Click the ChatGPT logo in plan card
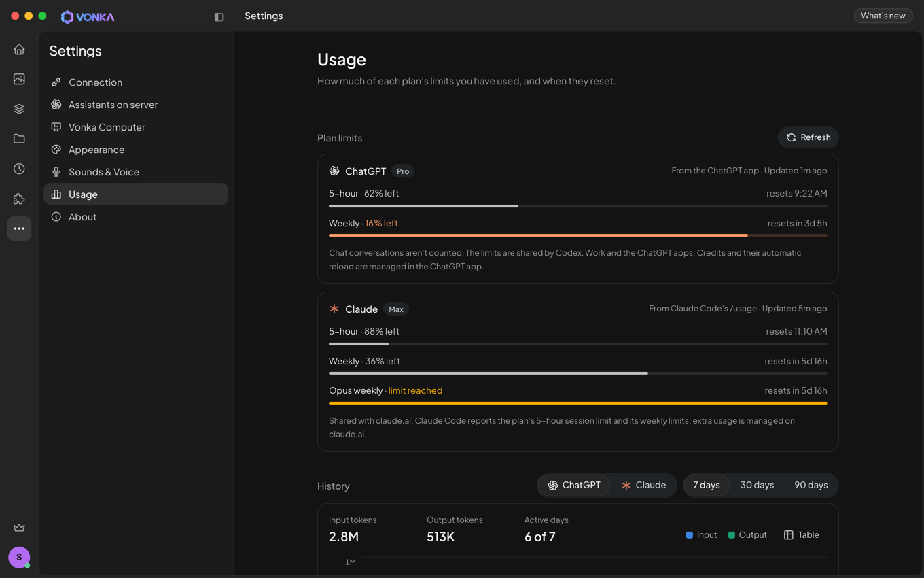 coord(334,171)
